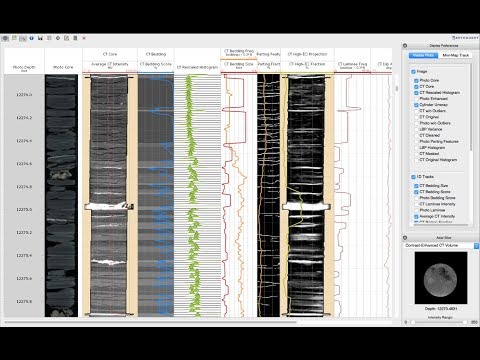Click the Intensity Range right slider handle
This screenshot has height=360, width=480.
pyautogui.click(x=465, y=322)
